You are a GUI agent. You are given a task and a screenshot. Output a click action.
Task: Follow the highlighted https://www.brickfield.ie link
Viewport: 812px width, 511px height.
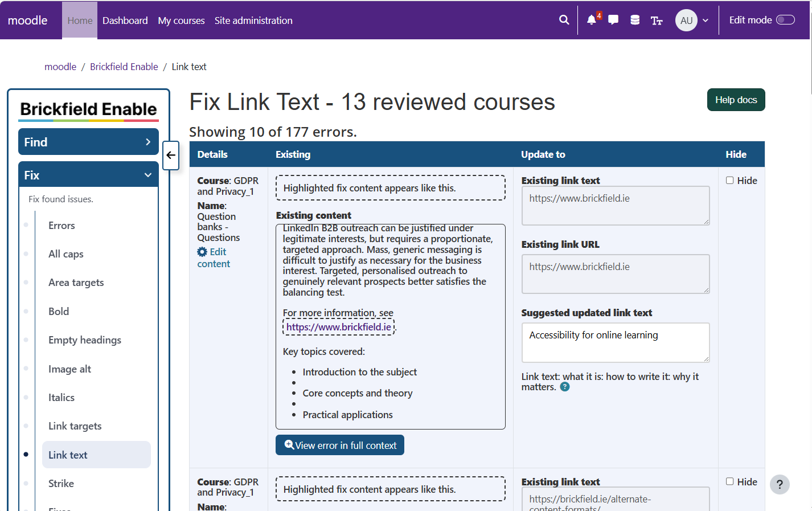pyautogui.click(x=339, y=327)
